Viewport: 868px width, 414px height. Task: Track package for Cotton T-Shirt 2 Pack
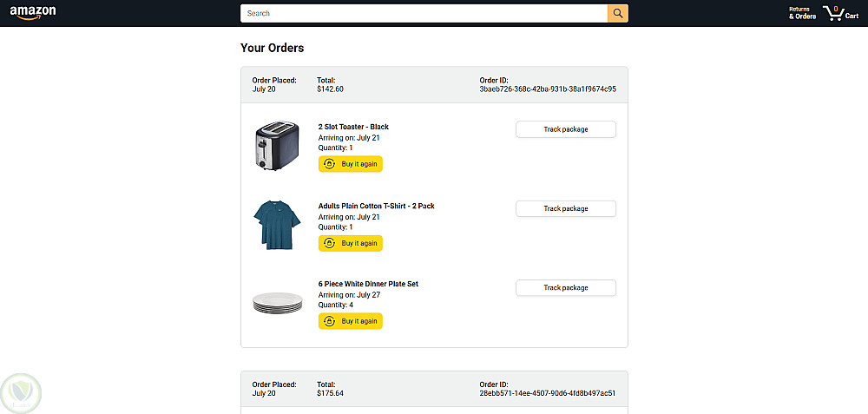[x=565, y=208]
